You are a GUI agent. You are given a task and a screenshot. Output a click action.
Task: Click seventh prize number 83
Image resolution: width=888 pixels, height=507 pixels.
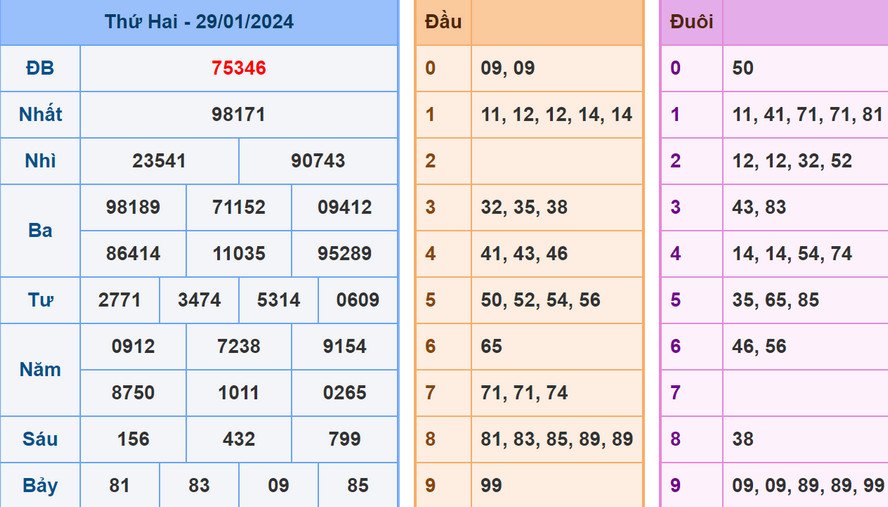coord(198,485)
